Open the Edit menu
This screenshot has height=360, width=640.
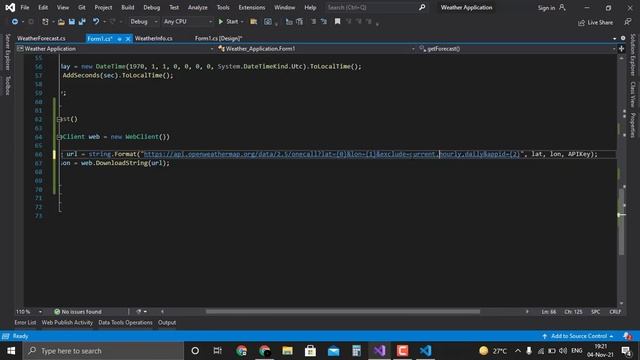tap(43, 7)
